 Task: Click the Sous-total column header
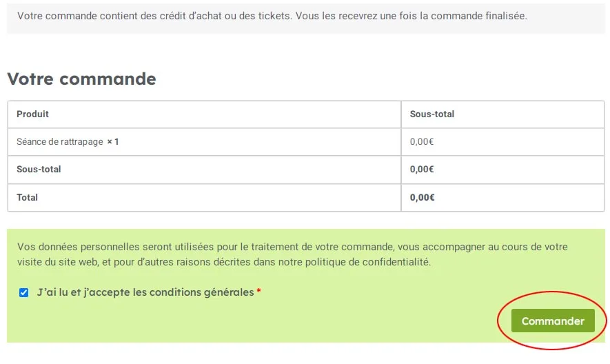[x=431, y=114]
